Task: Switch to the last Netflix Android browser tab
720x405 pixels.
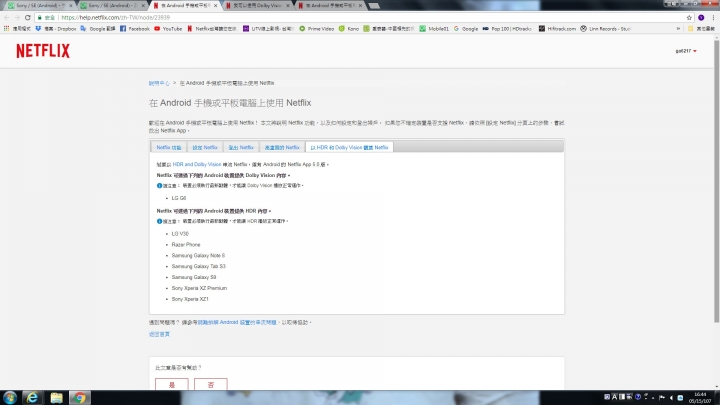Action: point(332,6)
